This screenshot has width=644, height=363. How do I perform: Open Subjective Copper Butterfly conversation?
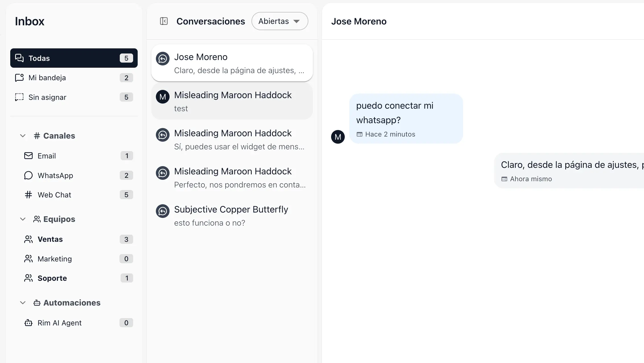[232, 216]
